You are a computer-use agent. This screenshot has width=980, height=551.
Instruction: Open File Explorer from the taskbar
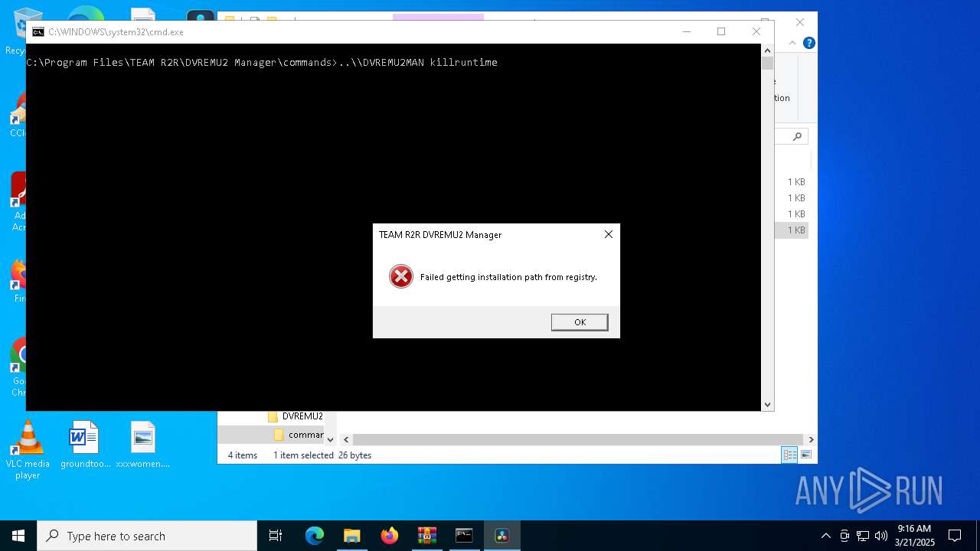point(352,536)
